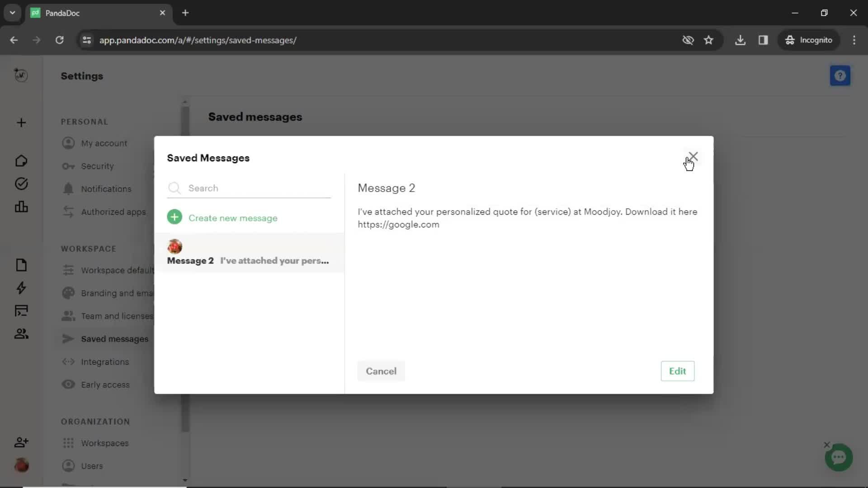The image size is (868, 488).
Task: Click the My account profile icon
Action: tap(67, 143)
